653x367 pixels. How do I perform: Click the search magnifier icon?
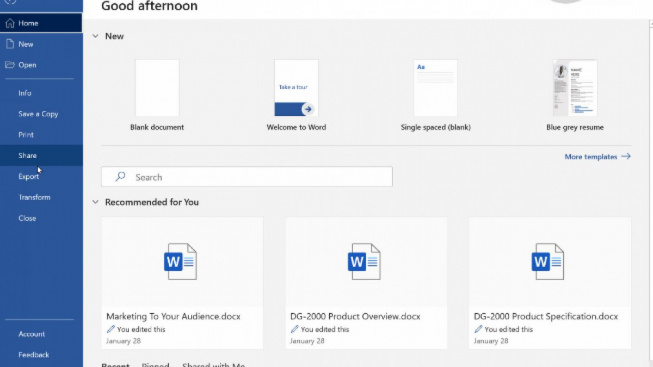(120, 177)
